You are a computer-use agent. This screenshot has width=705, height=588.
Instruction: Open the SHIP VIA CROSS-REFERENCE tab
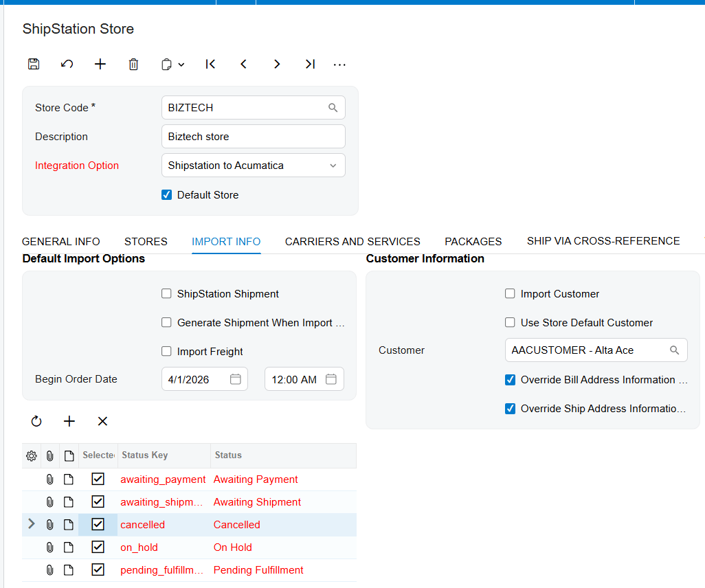coord(603,241)
